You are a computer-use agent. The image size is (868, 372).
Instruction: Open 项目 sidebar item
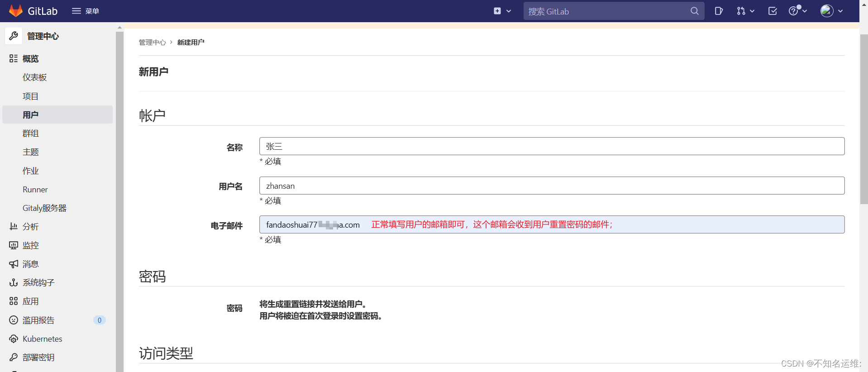[31, 96]
